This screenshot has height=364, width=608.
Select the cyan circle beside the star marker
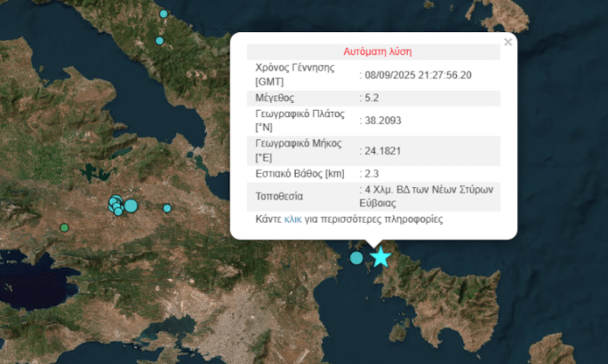[356, 257]
